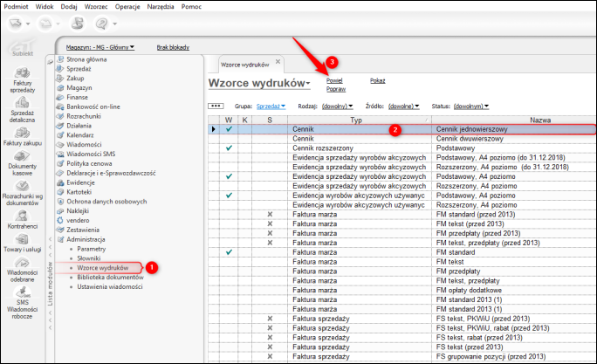Open the Pomoc menu
Image resolution: width=597 pixels, height=364 pixels.
(x=191, y=6)
